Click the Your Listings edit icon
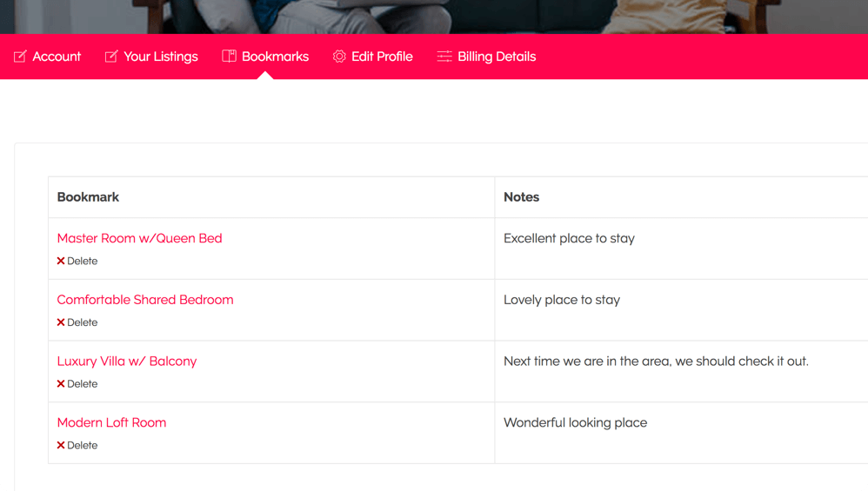This screenshot has width=868, height=491. (111, 56)
